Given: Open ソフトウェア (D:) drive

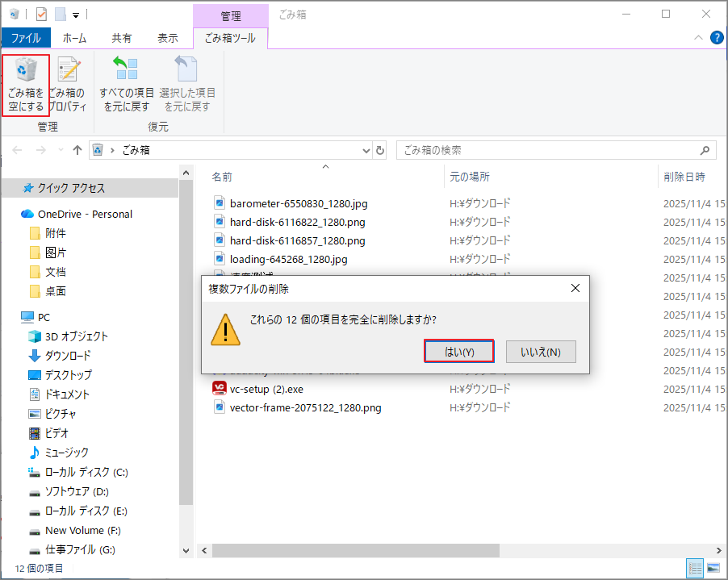Looking at the screenshot, I should coord(77,491).
